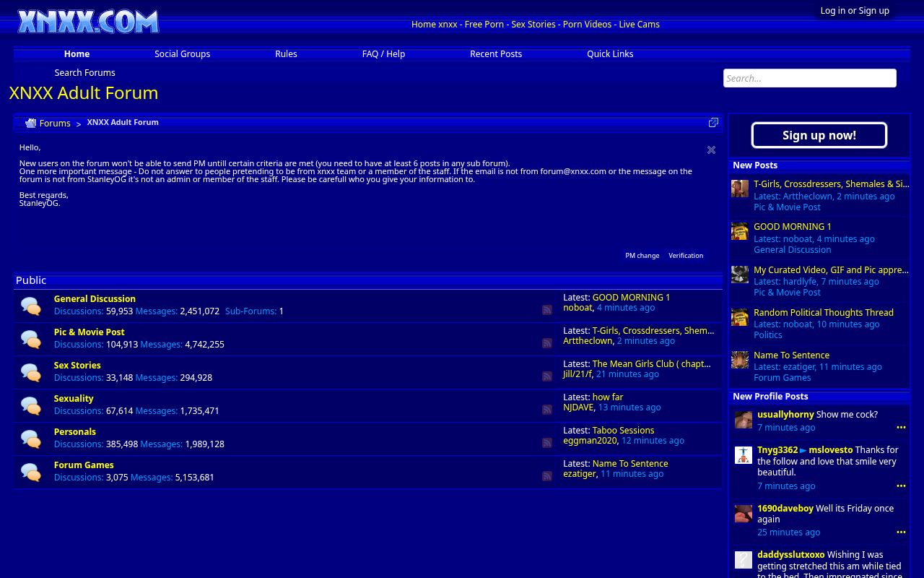Open avatar of GOOD MORNING 1 new post
This screenshot has height=578, width=924.
pos(740,231)
